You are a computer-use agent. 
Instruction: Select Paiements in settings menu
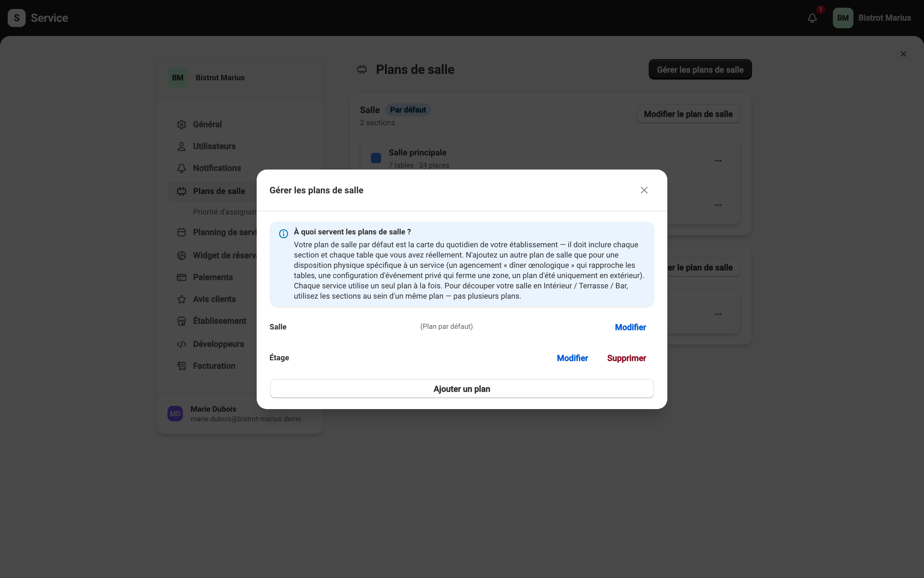[213, 277]
